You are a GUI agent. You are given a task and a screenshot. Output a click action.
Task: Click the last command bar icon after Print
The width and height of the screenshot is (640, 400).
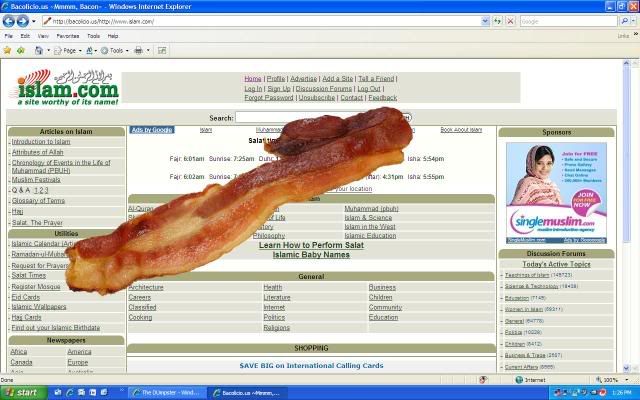[x=162, y=51]
